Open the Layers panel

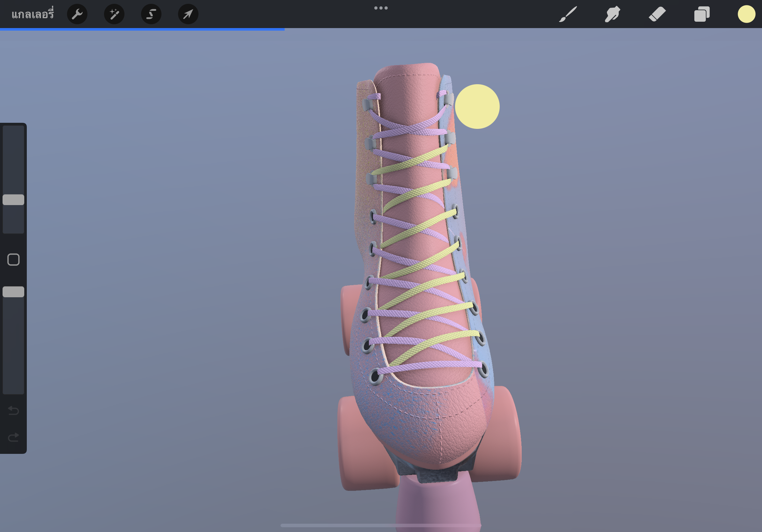[702, 14]
